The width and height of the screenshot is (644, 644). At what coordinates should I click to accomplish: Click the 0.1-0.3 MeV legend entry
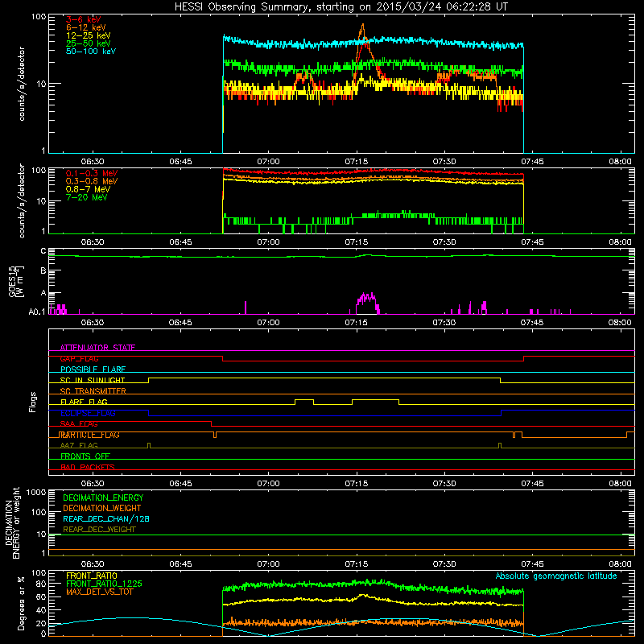point(92,173)
